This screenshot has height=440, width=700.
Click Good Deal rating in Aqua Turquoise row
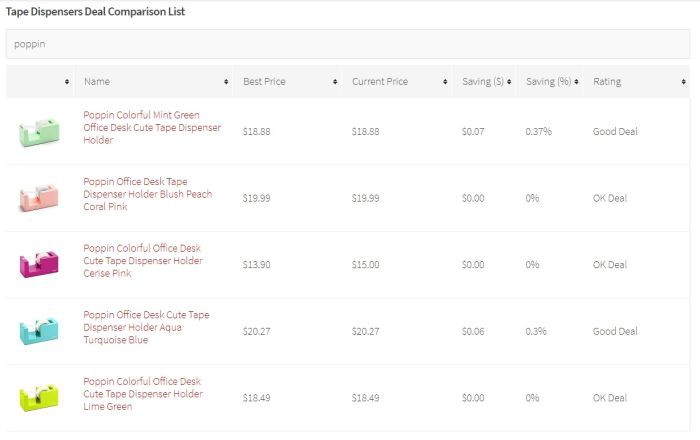click(x=615, y=332)
